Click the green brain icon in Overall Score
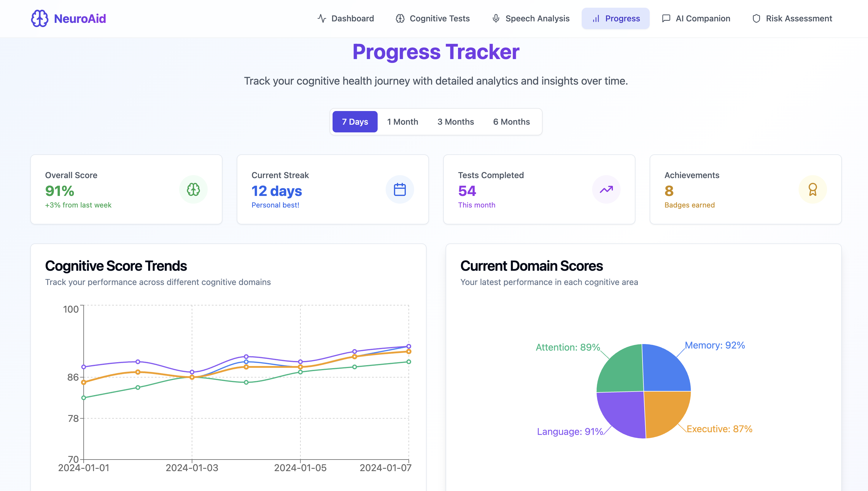 point(193,189)
